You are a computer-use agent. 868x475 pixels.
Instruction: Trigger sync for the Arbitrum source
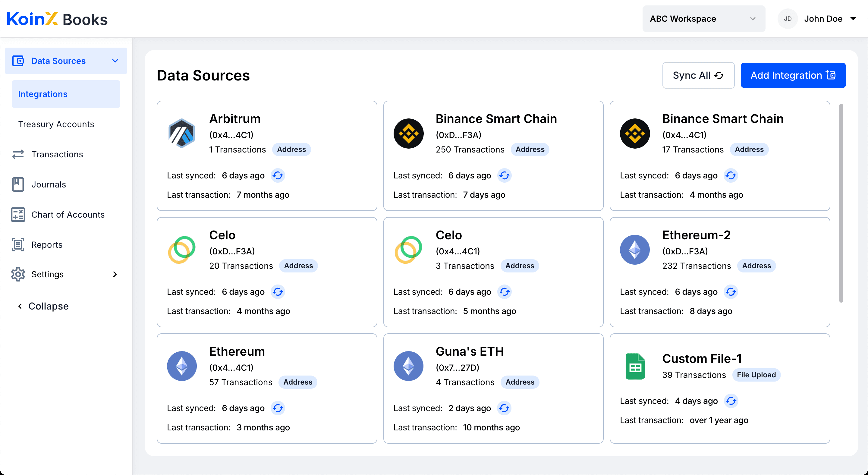[x=278, y=175]
